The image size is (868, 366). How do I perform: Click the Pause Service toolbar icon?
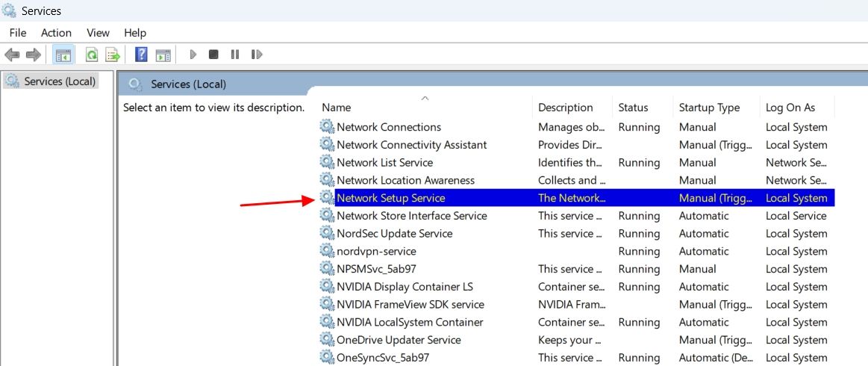click(234, 55)
